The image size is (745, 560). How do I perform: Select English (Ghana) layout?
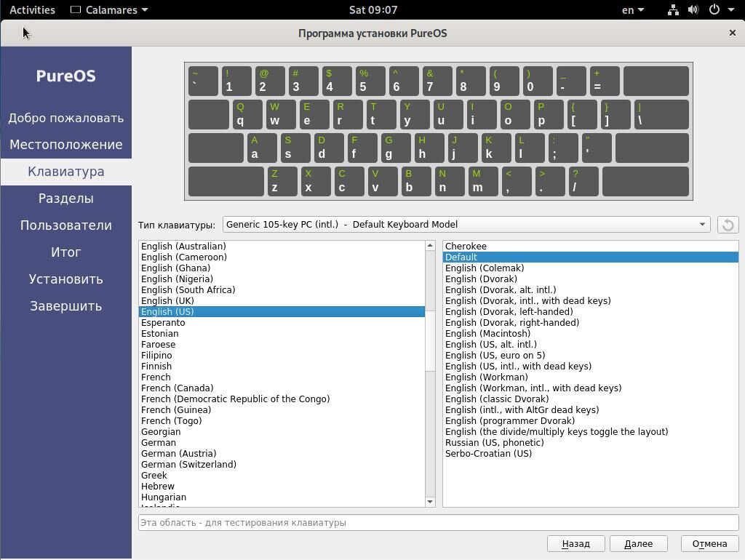coord(282,268)
